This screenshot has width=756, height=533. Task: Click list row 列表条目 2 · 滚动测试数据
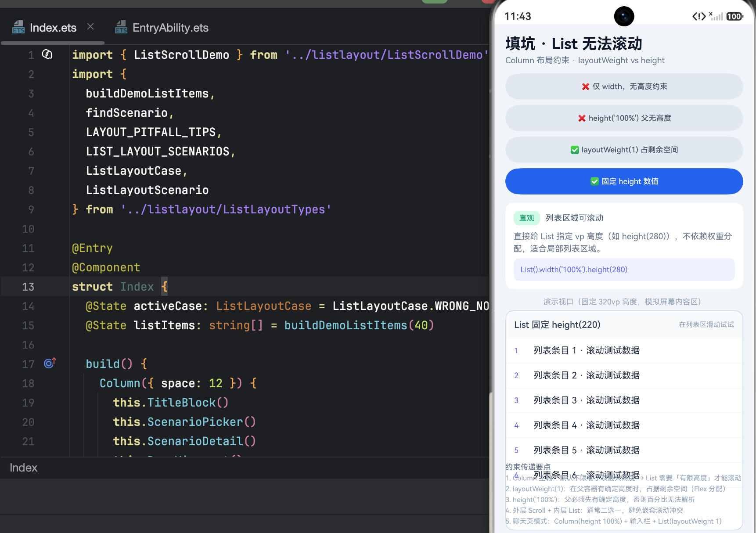click(x=624, y=375)
